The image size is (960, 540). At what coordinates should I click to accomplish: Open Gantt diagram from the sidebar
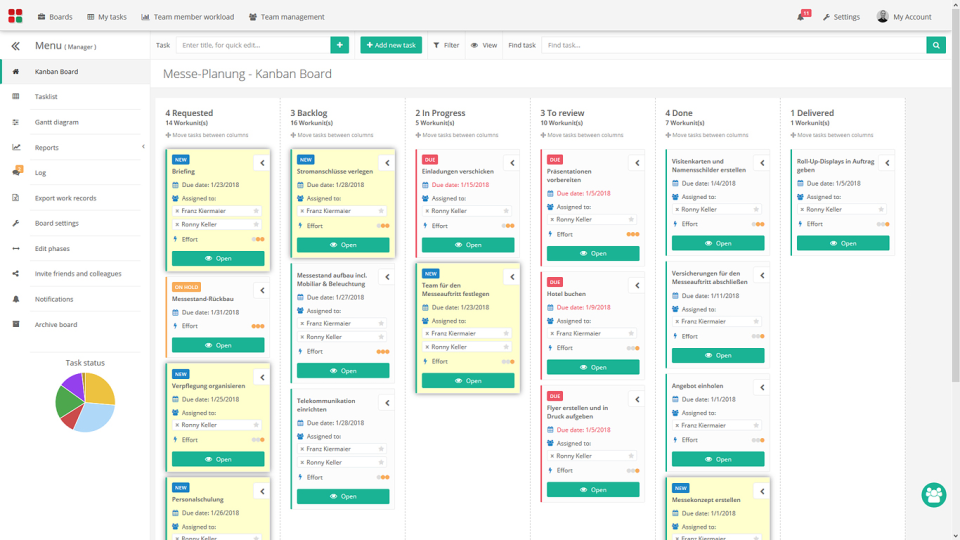(56, 122)
